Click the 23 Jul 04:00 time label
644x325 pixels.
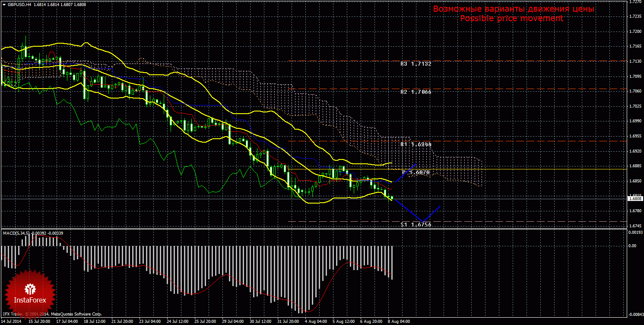150,322
